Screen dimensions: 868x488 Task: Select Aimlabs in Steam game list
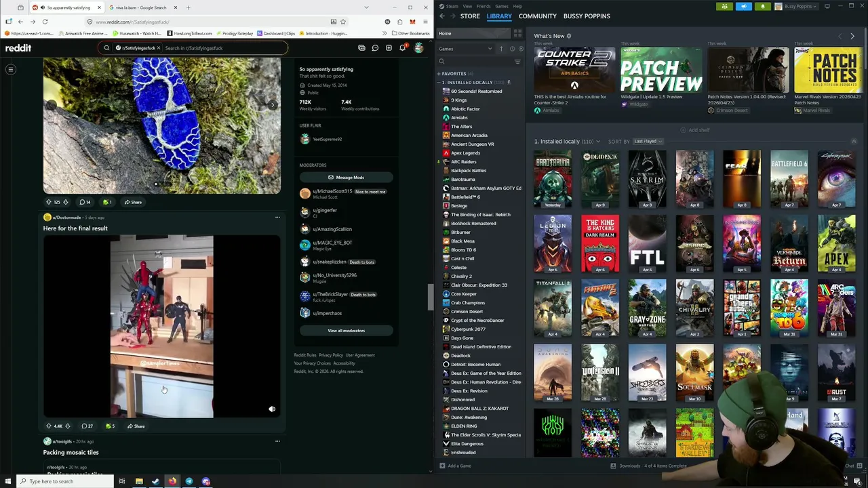459,118
